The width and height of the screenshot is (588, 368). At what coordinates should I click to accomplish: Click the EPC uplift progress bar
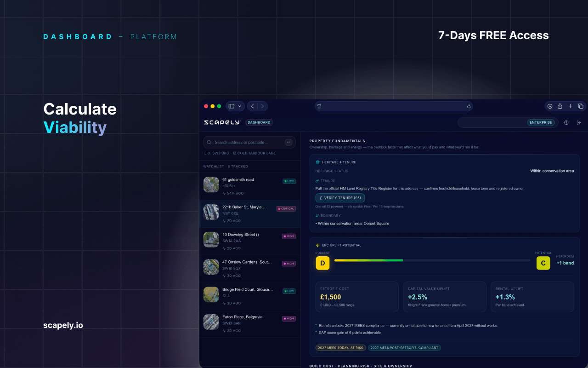click(432, 260)
